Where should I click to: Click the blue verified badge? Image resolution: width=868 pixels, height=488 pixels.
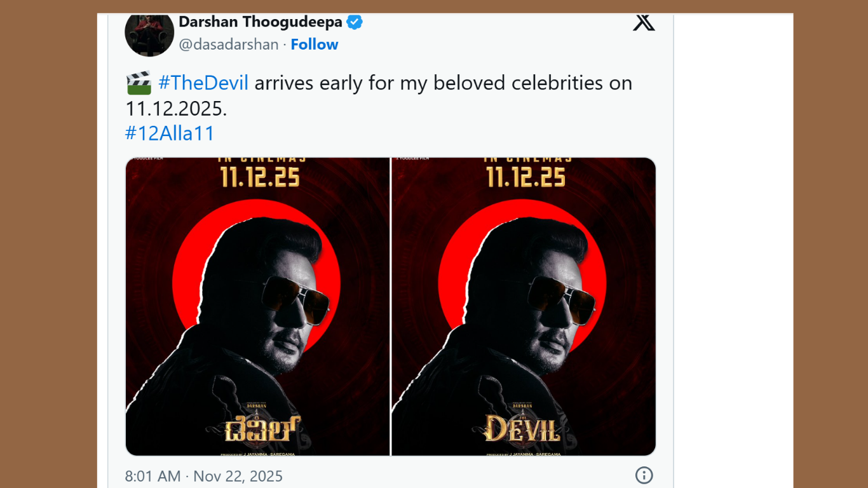pyautogui.click(x=355, y=22)
